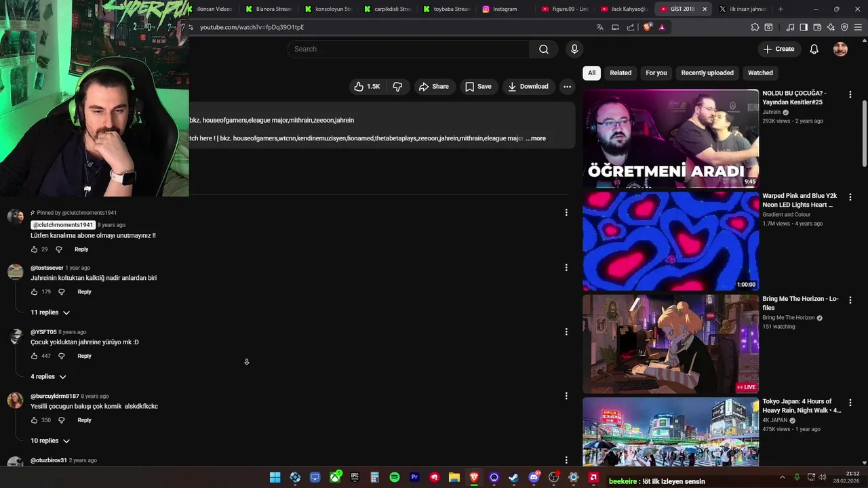868x488 pixels.
Task: Open a new browser tab
Action: pyautogui.click(x=781, y=9)
